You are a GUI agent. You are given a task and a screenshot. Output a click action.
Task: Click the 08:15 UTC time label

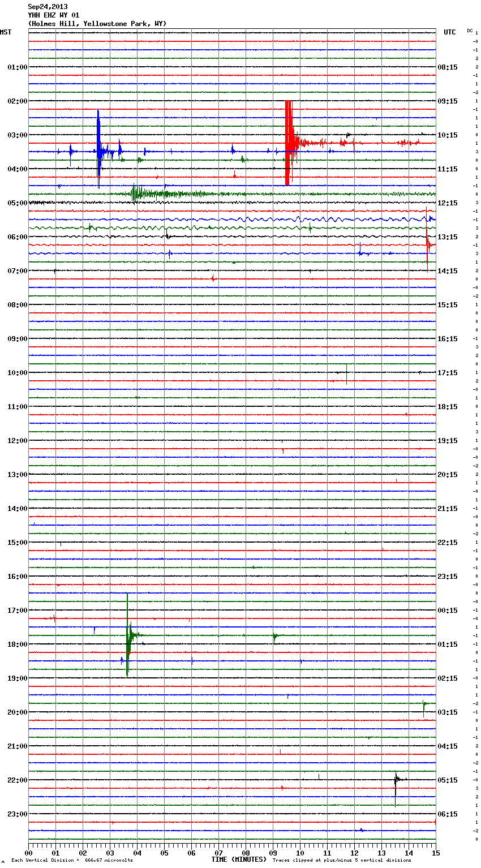(x=448, y=67)
